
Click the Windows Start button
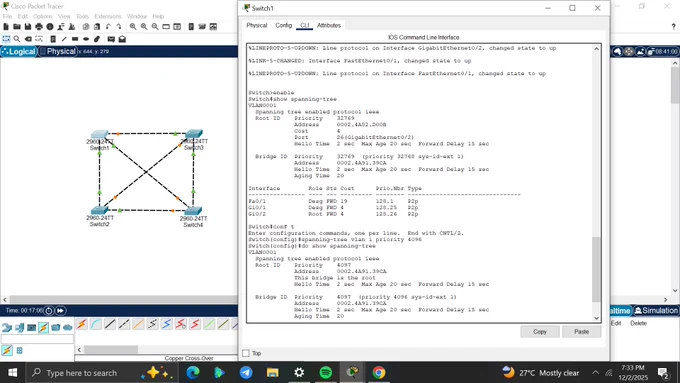(13, 373)
